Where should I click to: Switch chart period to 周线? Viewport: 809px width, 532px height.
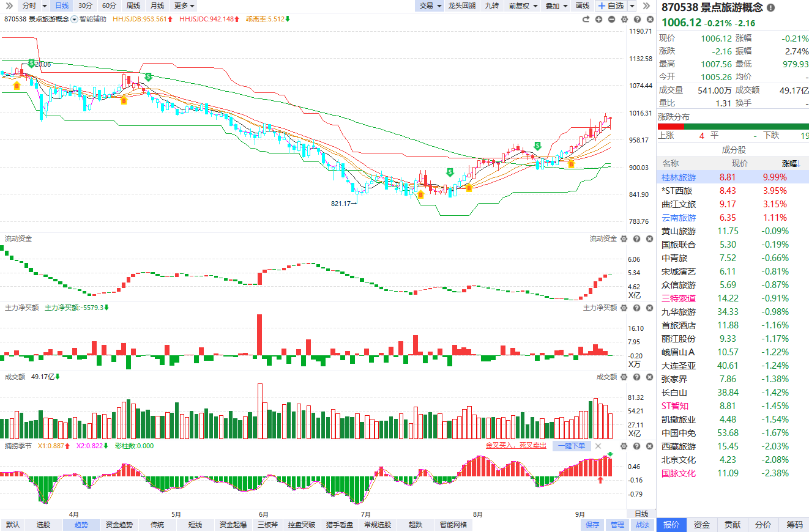pyautogui.click(x=133, y=6)
